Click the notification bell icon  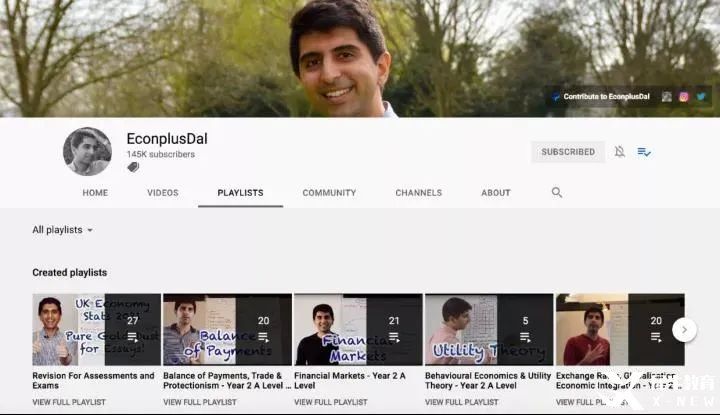coord(619,151)
